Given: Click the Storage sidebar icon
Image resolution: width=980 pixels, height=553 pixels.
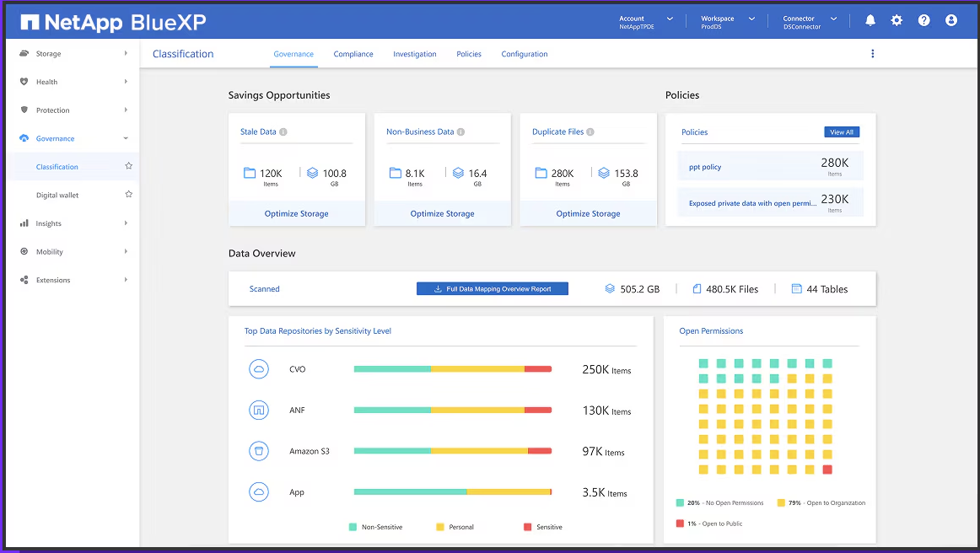Looking at the screenshot, I should click(24, 54).
